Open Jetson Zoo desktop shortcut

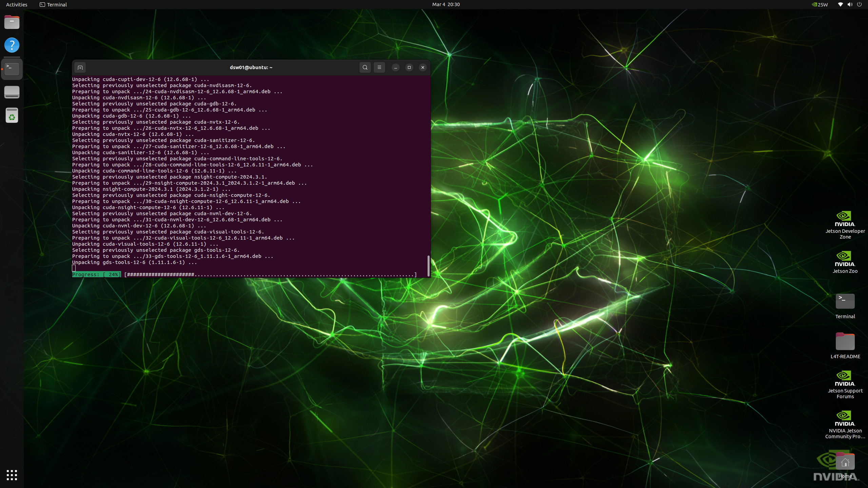point(845,262)
